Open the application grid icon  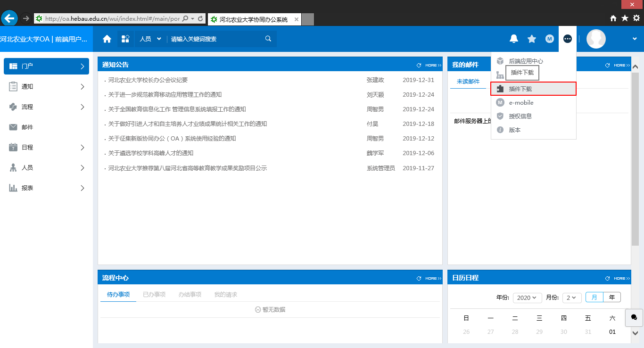point(125,39)
